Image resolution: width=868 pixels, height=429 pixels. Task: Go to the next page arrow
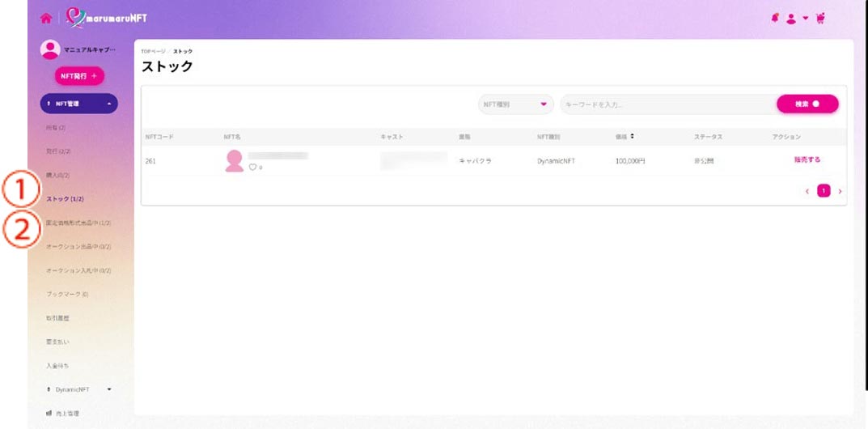840,192
